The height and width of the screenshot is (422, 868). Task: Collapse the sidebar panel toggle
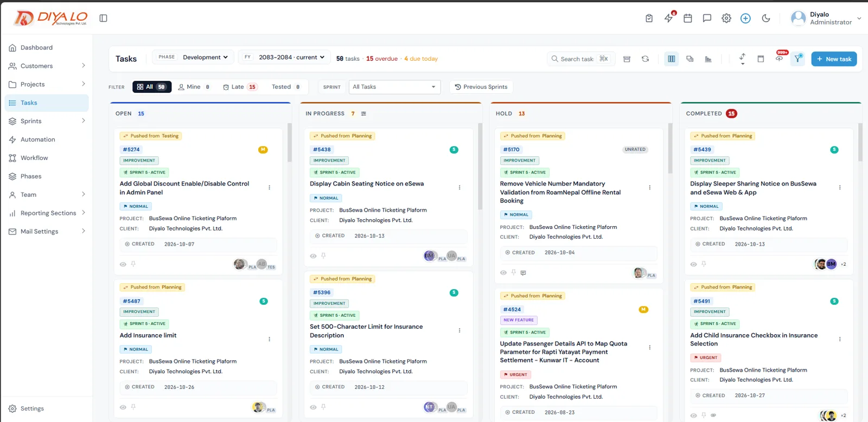(x=103, y=18)
